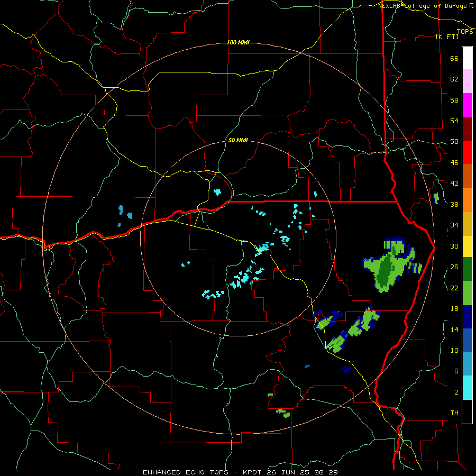This screenshot has height=476, width=476.
Task: Click the TOPS legend title
Action: tap(465, 31)
